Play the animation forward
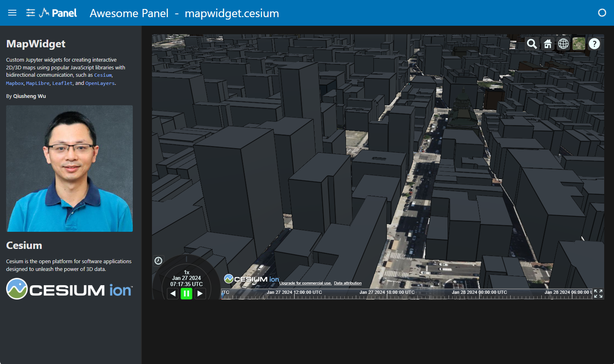The height and width of the screenshot is (364, 614). pyautogui.click(x=200, y=293)
